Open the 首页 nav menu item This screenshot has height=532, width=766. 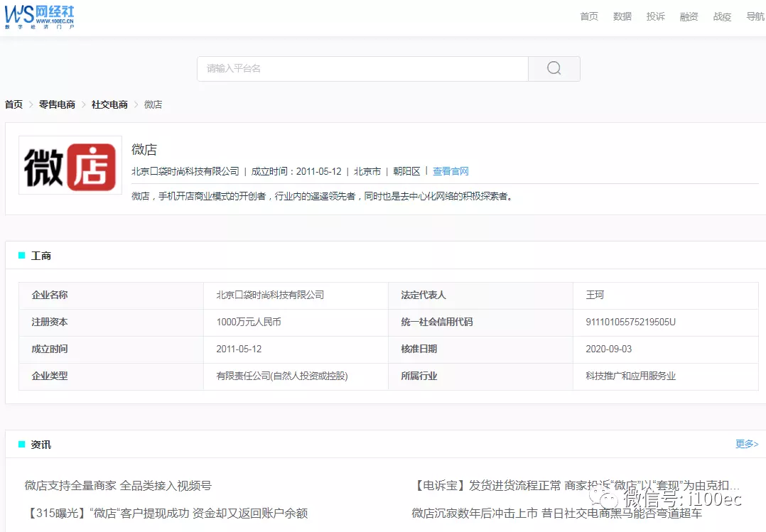coord(588,16)
